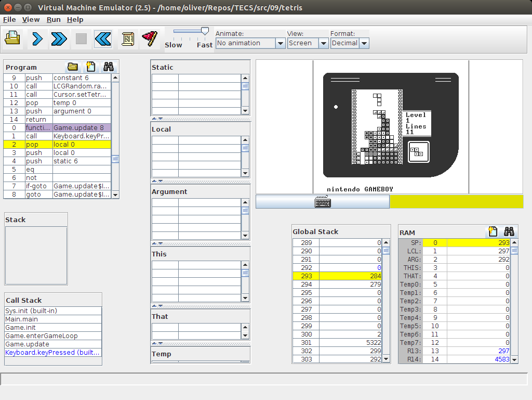Click the Stop square button
The width and height of the screenshot is (532, 400).
tap(81, 38)
